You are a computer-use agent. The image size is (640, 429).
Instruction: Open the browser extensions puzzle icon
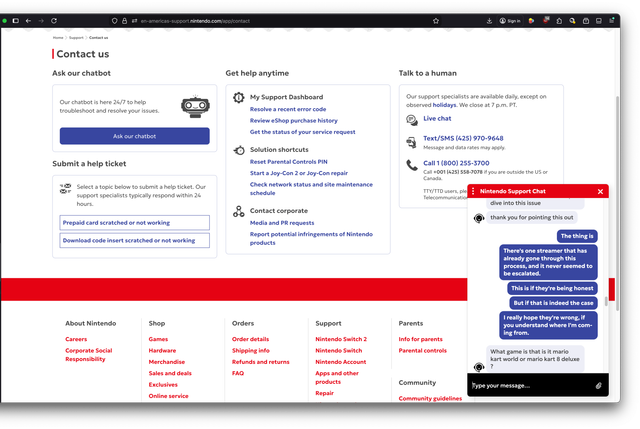point(559,21)
